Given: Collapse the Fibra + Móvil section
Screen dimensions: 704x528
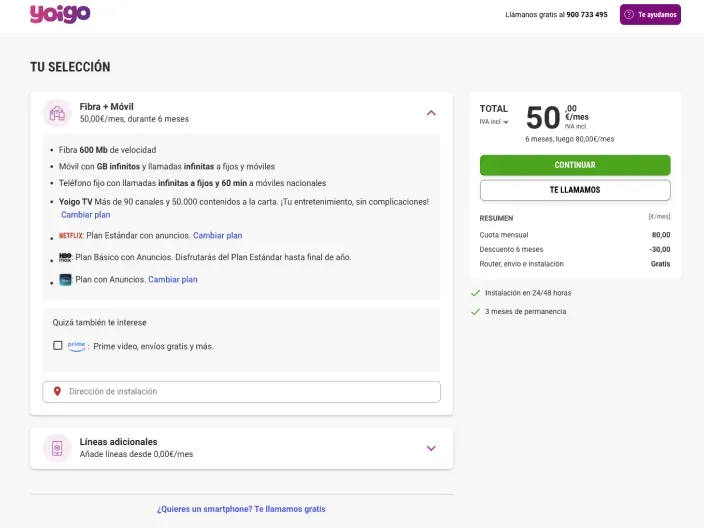Looking at the screenshot, I should tap(431, 113).
